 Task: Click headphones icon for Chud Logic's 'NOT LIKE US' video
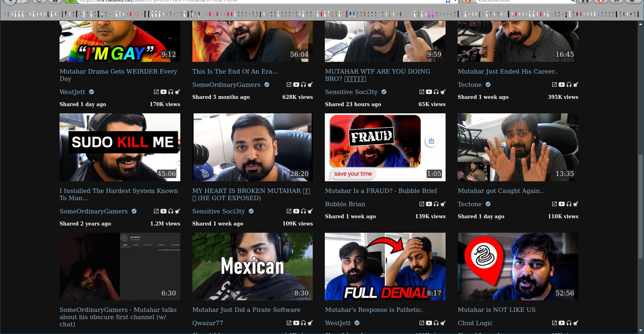point(569,323)
